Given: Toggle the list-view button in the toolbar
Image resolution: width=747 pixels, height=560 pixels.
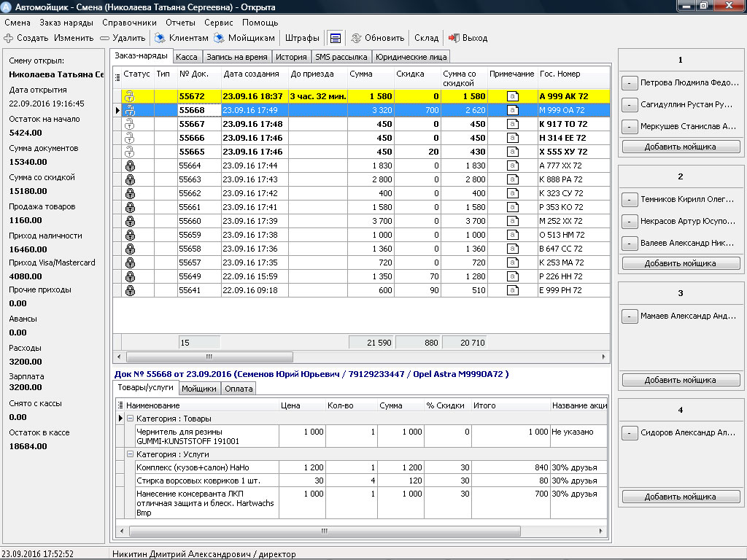Looking at the screenshot, I should (x=335, y=38).
